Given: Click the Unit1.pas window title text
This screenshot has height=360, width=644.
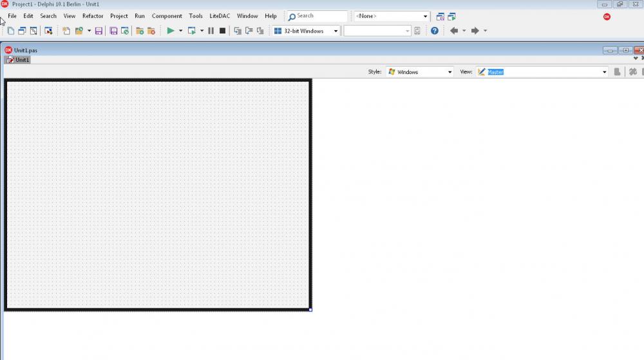Looking at the screenshot, I should tap(26, 50).
